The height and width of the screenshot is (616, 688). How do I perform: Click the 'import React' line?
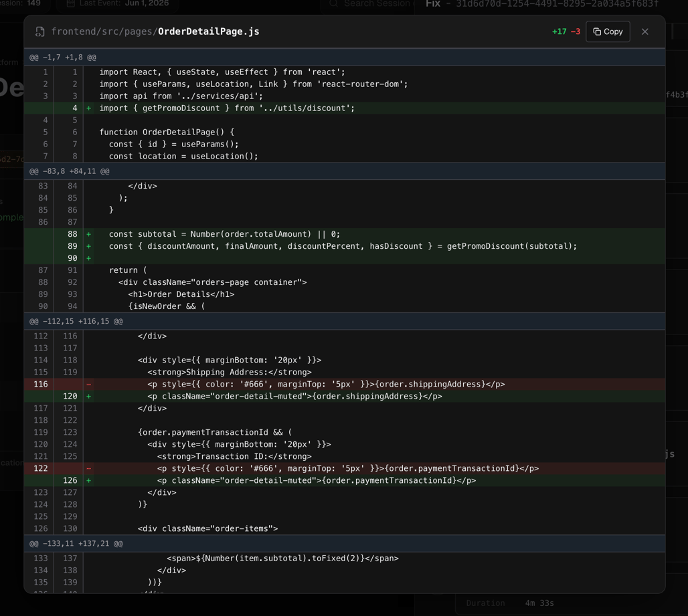click(x=345, y=72)
